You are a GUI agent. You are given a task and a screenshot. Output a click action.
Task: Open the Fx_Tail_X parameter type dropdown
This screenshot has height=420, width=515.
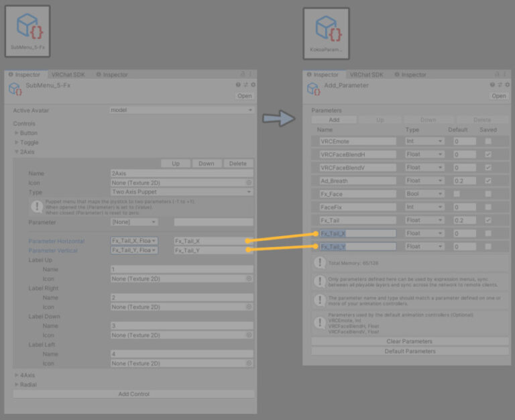[x=424, y=233]
